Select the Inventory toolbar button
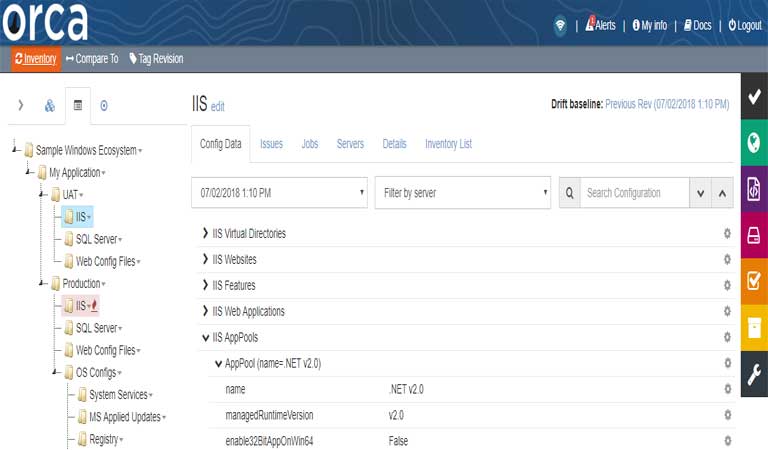 pyautogui.click(x=36, y=59)
